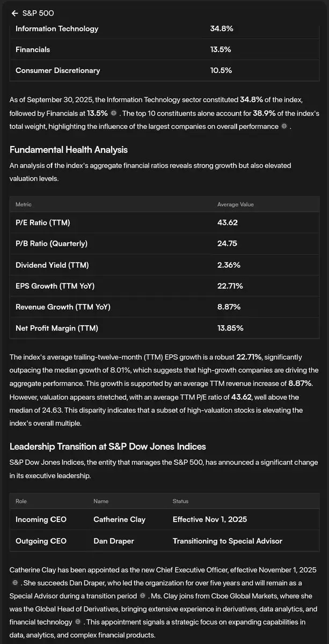
Task: Select the Incoming CEO Catherine Clay row
Action: 164,519
